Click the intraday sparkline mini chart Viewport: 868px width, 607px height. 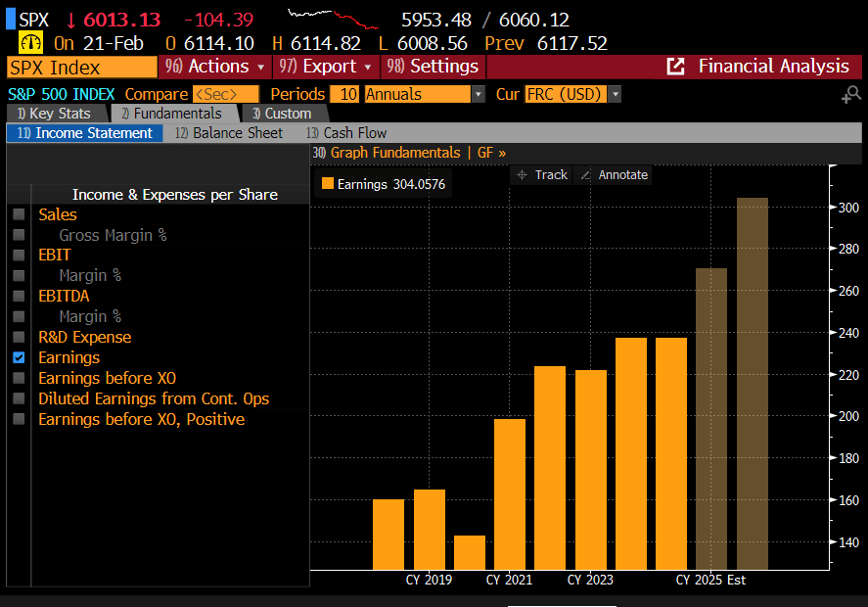(x=334, y=19)
